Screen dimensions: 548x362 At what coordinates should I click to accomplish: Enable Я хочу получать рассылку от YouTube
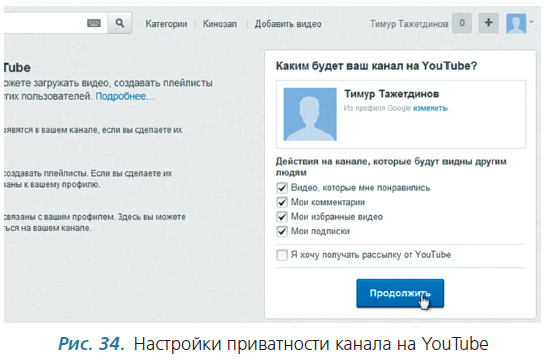(282, 255)
